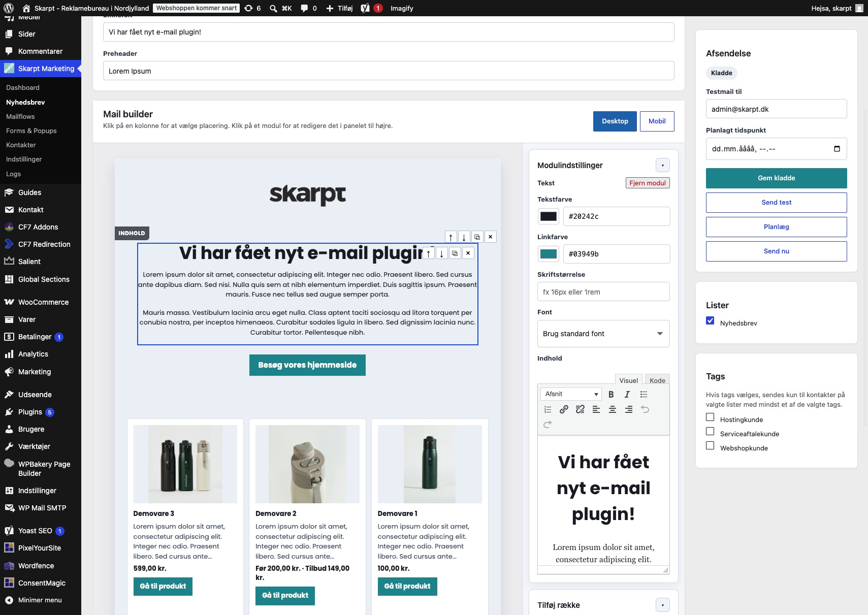868x615 pixels.
Task: Open the Font dropdown with standard font
Action: pyautogui.click(x=603, y=334)
